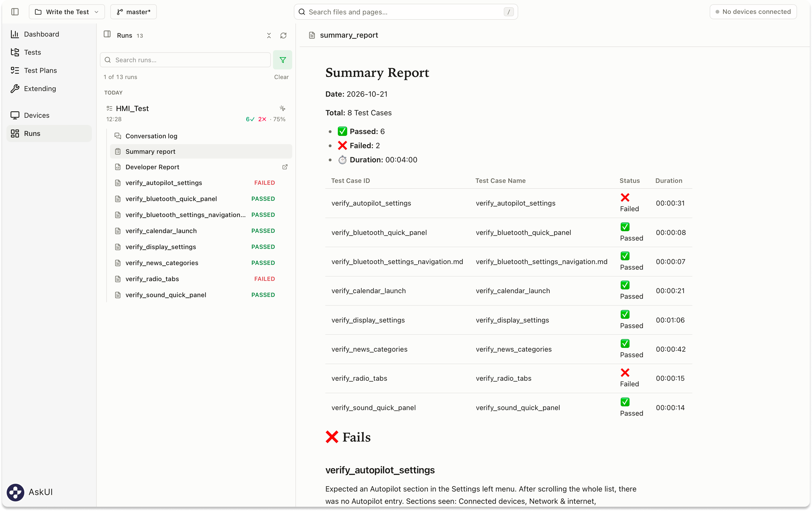Collapse the Runs list with the arrows icon
Viewport: 812px width, 511px height.
tap(269, 36)
